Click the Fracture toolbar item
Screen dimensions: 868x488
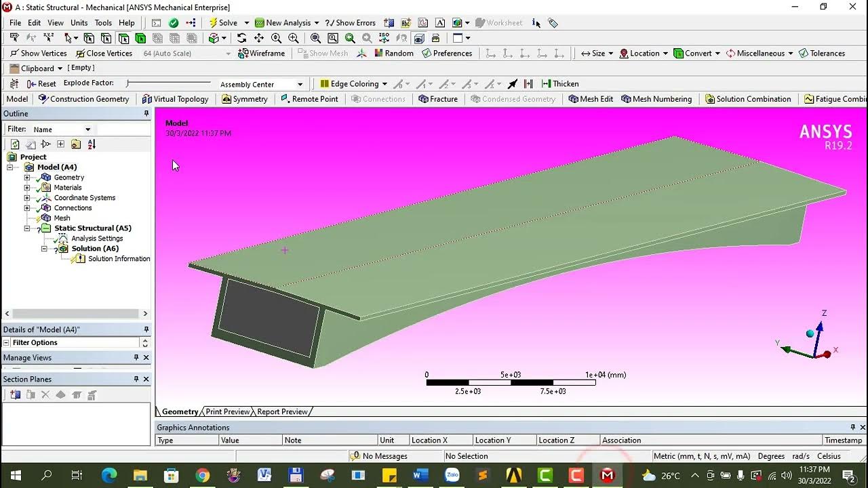point(438,99)
